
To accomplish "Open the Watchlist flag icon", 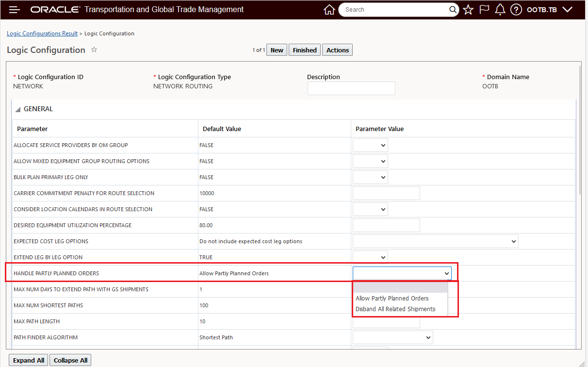I will tap(484, 10).
